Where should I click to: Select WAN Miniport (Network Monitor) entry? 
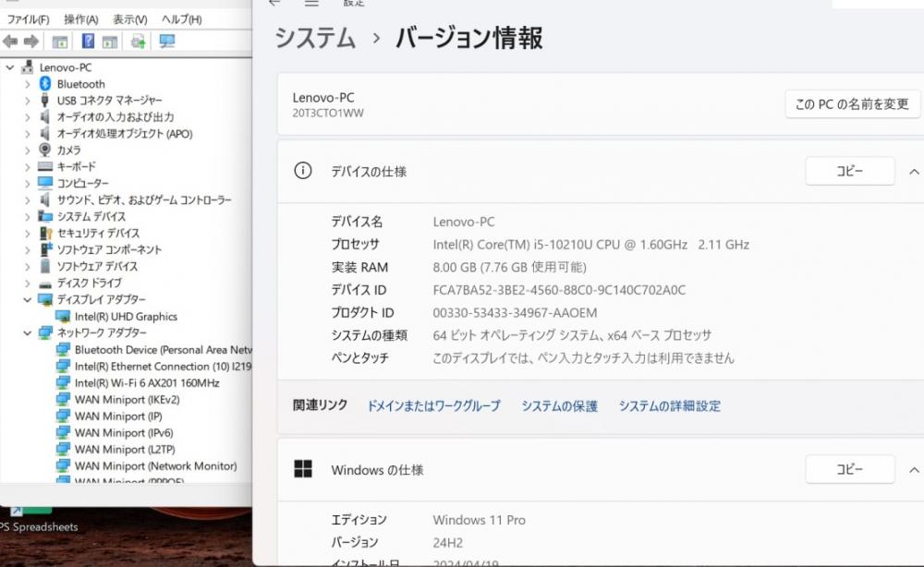(155, 465)
